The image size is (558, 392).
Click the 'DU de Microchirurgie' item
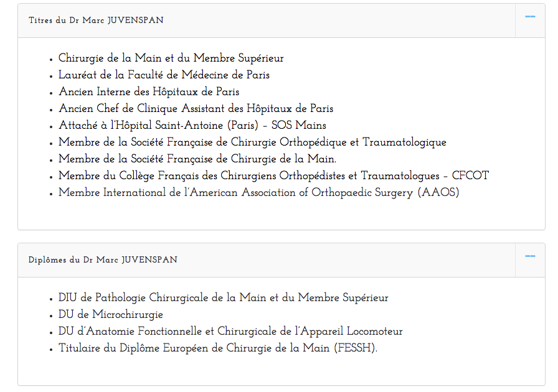pos(111,314)
